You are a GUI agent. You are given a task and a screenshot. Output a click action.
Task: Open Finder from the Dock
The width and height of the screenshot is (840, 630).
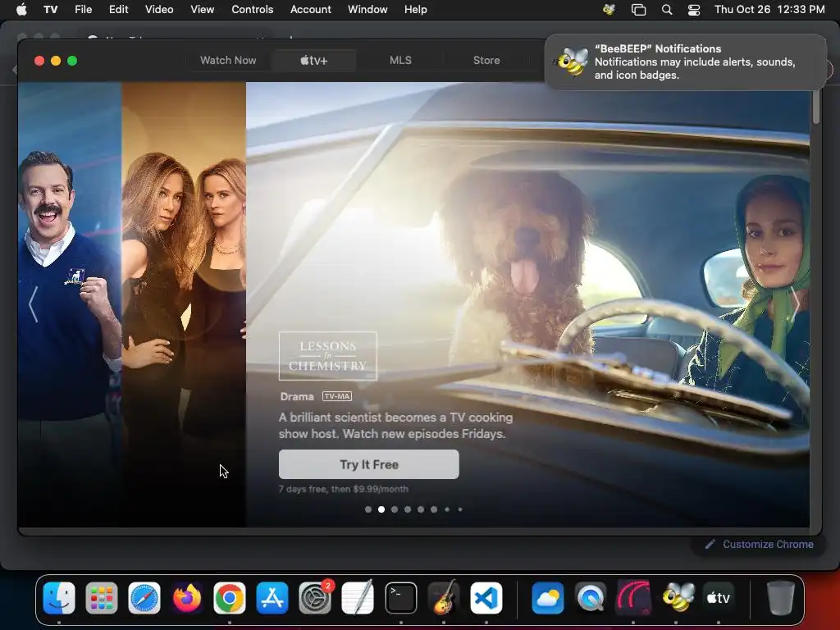click(58, 597)
